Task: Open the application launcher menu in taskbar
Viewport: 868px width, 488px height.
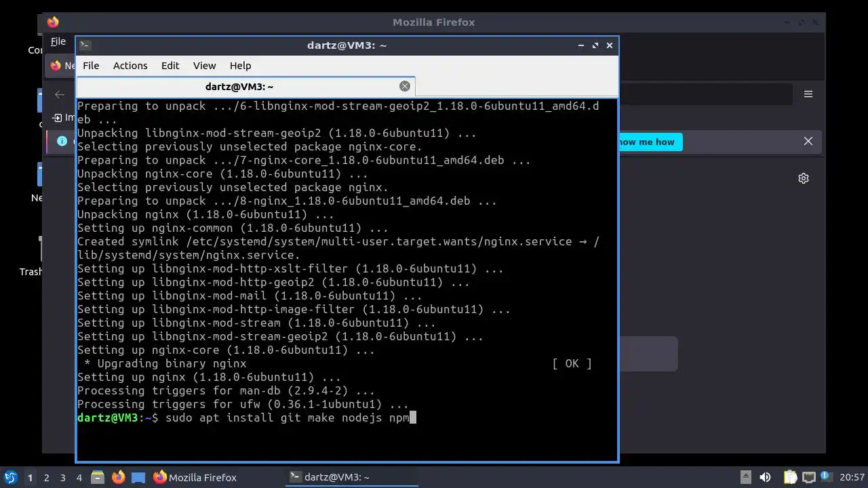Action: tap(10, 477)
